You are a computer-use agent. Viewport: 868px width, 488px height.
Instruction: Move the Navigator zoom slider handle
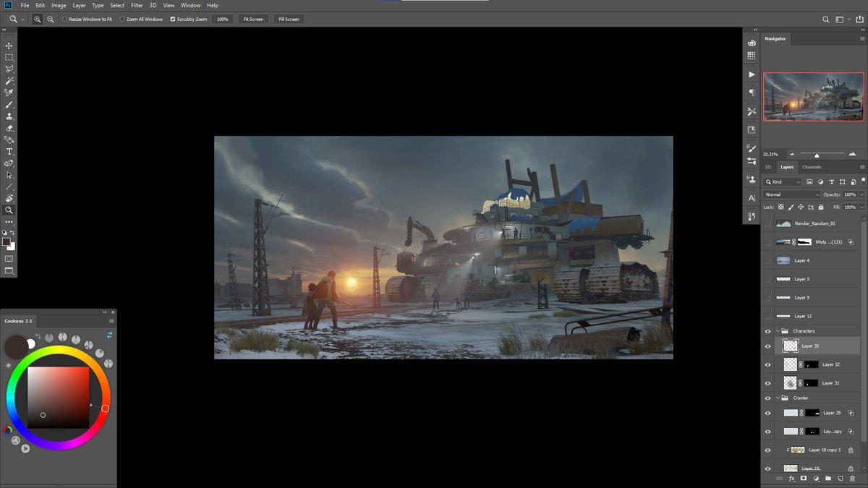[817, 155]
